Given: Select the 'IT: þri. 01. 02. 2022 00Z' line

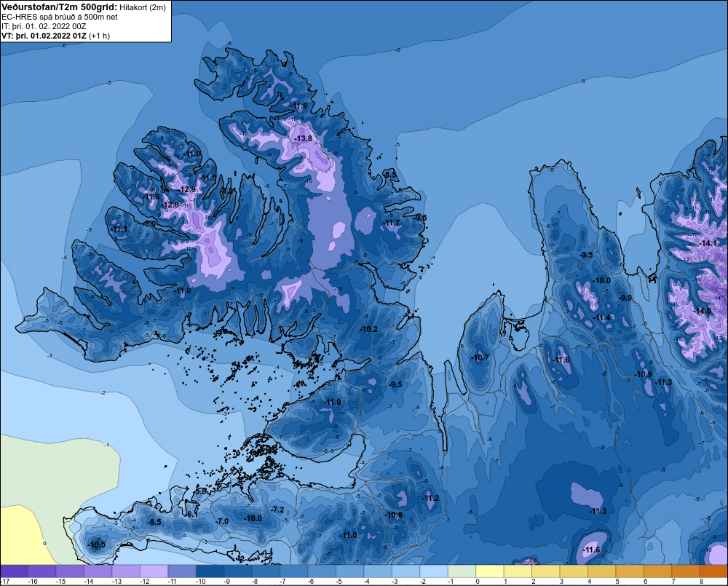Looking at the screenshot, I should [x=44, y=26].
